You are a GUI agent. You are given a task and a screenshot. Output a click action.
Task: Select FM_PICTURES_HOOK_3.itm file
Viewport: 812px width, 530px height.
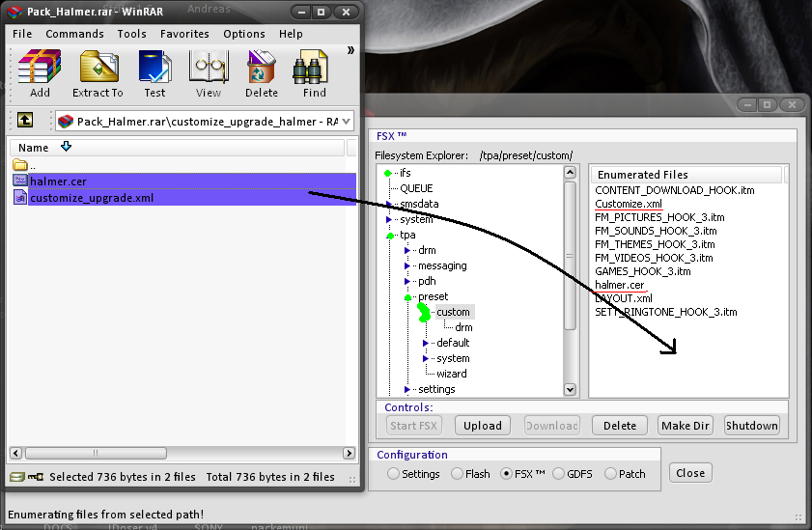coord(659,217)
